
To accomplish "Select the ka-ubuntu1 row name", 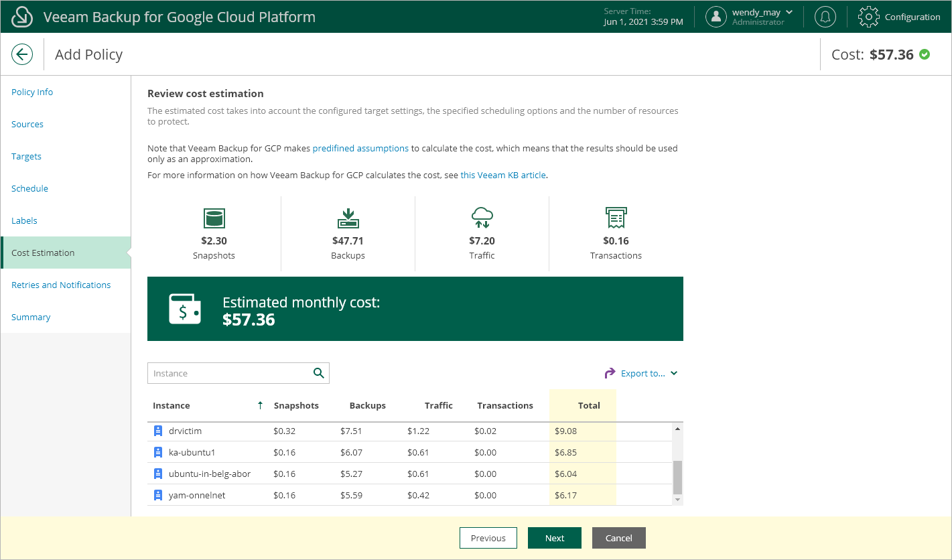I will (192, 452).
